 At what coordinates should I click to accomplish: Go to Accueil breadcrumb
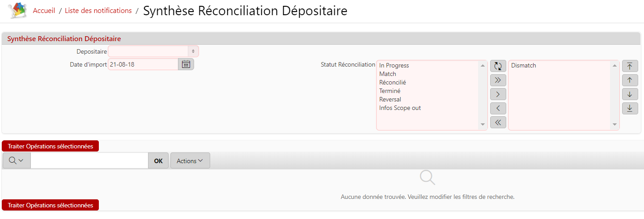[x=44, y=11]
